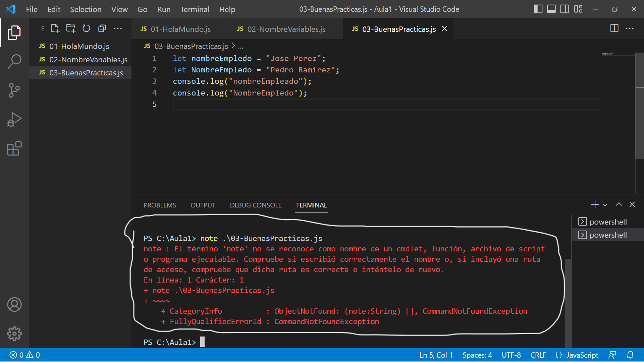
Task: Open the Explorer view in activity bar
Action: point(14,33)
